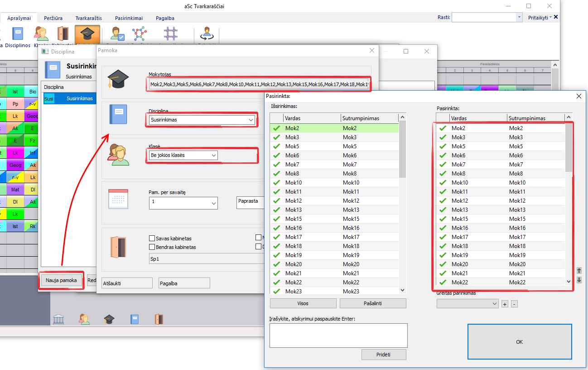Screen dimensions: 588x370
Task: Open the Pam. per savaitę dropdown
Action: (x=183, y=203)
